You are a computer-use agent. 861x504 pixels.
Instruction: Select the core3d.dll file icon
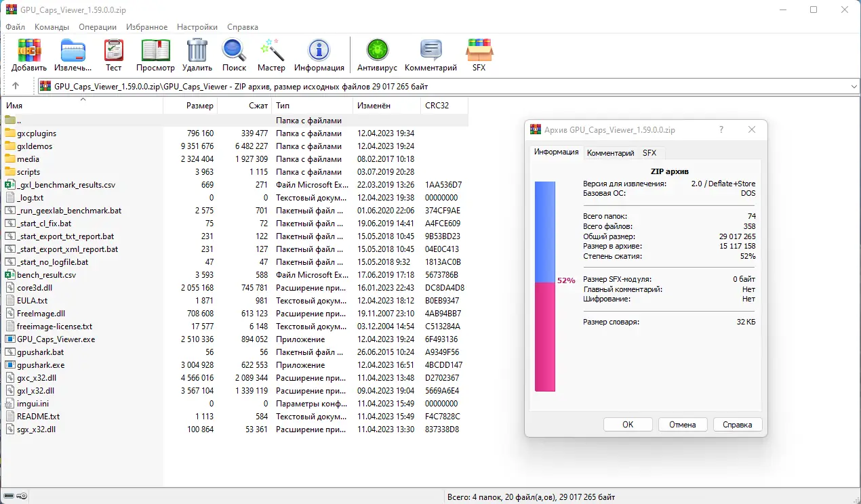point(9,288)
